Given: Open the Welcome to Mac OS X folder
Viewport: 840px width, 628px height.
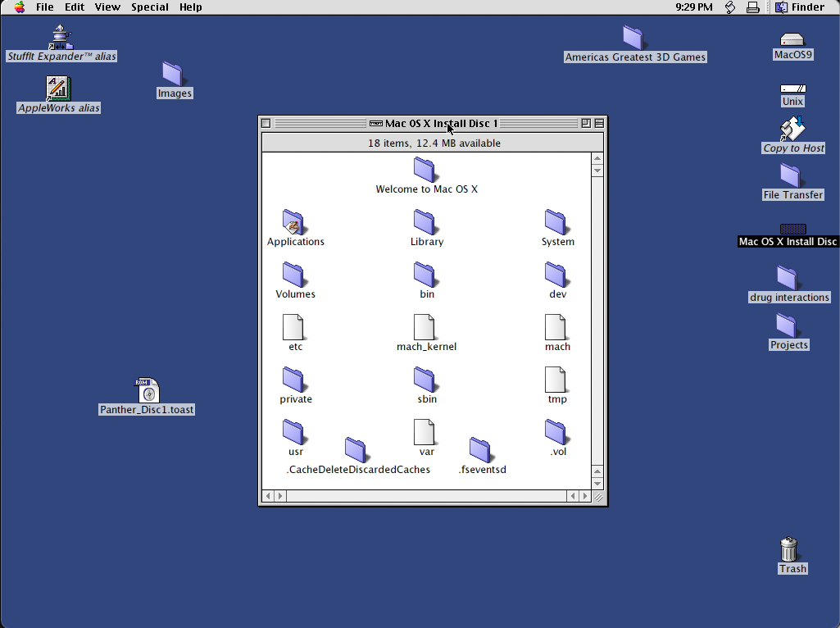Looking at the screenshot, I should (x=426, y=170).
